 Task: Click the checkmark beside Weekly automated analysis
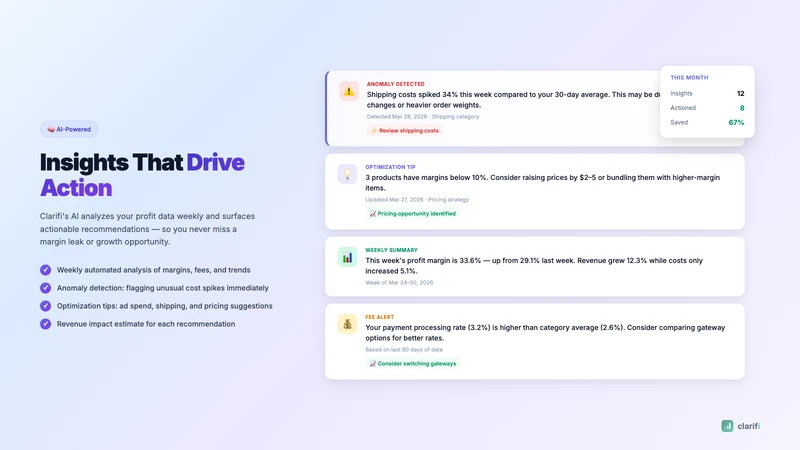point(45,270)
